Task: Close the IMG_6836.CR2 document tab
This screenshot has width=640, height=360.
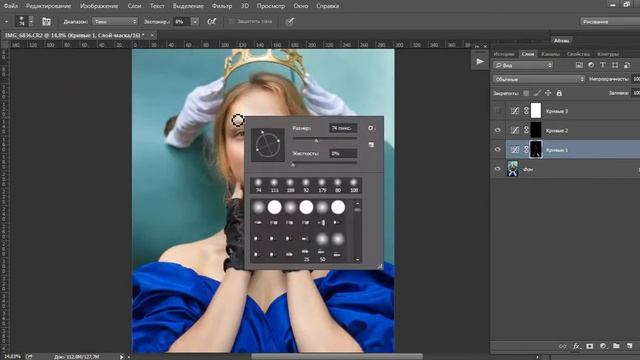Action: coord(152,36)
